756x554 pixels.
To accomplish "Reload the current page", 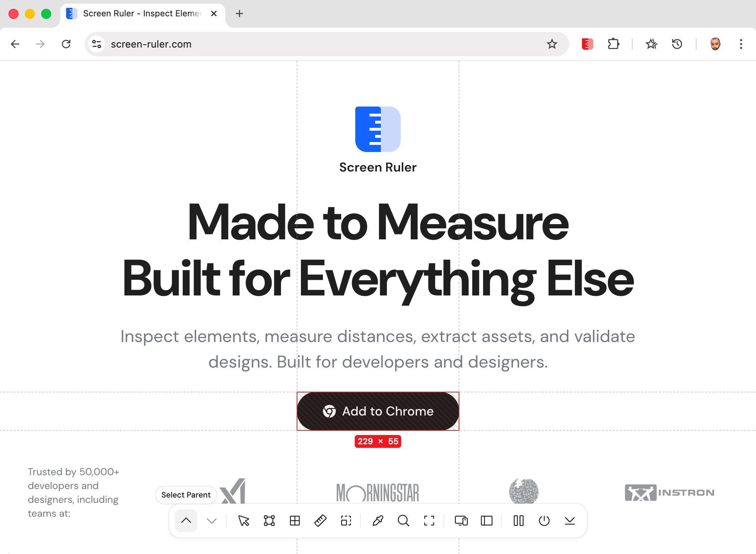I will point(66,44).
